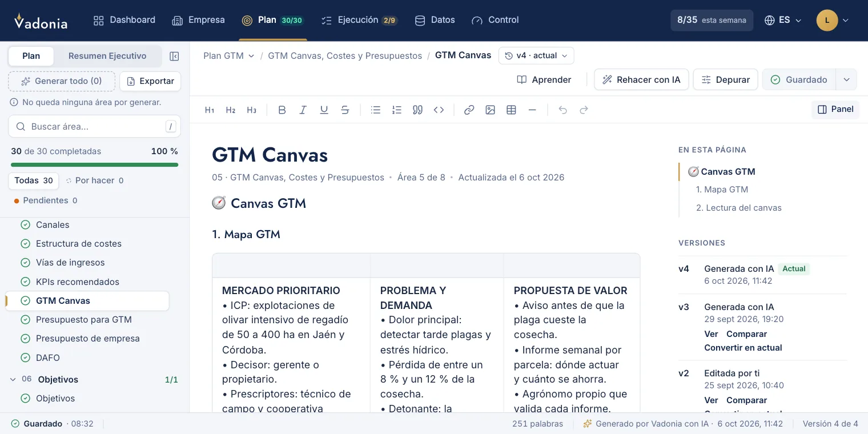868x434 pixels.
Task: Open the Datos section
Action: [435, 20]
